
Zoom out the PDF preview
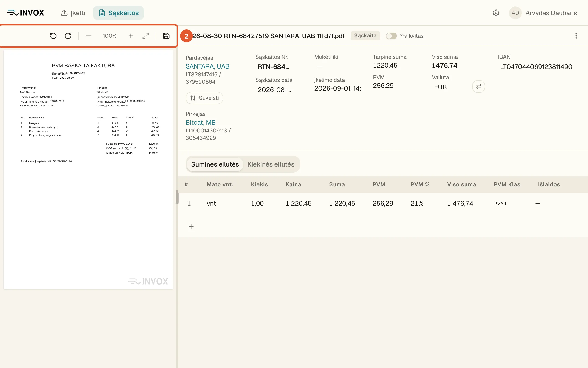click(89, 36)
